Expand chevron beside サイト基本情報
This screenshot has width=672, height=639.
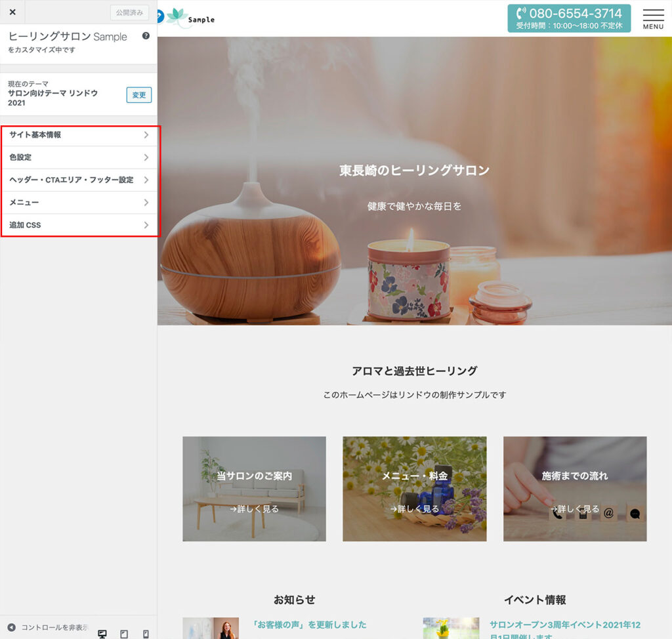146,135
